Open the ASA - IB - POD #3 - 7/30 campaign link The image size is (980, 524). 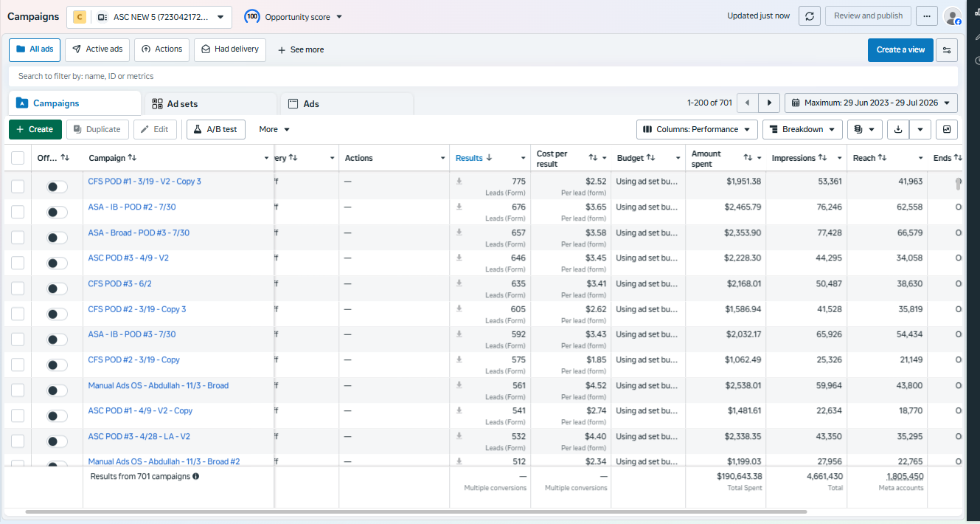pyautogui.click(x=132, y=334)
